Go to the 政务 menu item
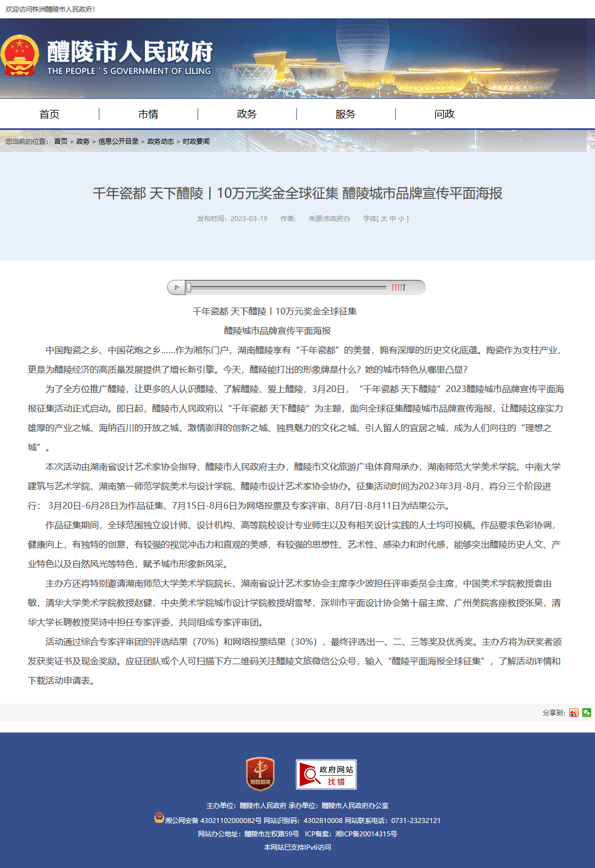Image resolution: width=595 pixels, height=868 pixels. (x=247, y=114)
